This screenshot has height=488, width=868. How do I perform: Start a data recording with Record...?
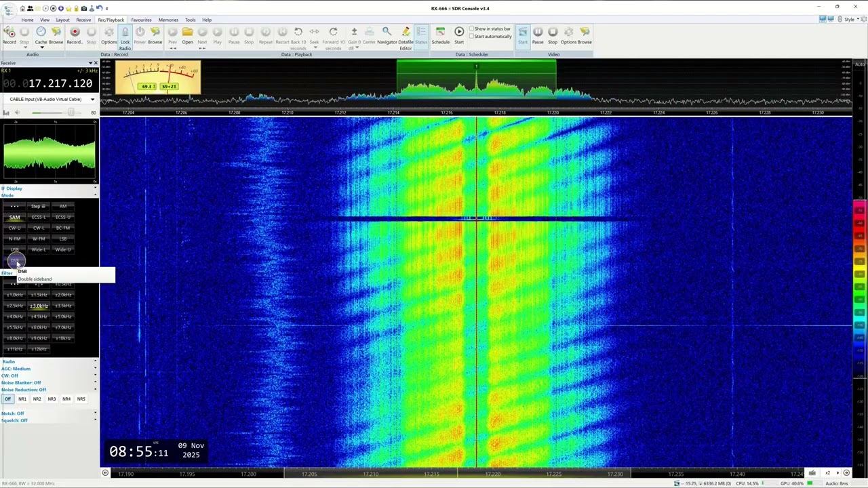click(x=75, y=35)
